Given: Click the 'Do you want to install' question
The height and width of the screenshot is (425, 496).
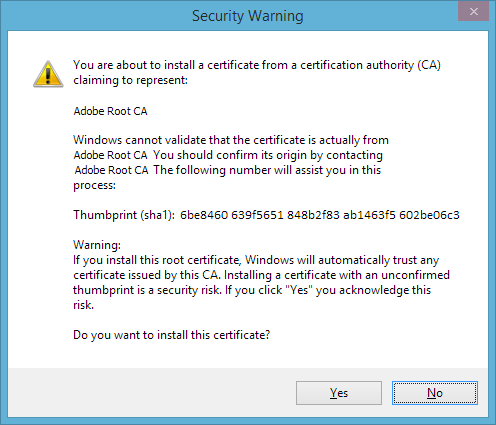Looking at the screenshot, I should point(171,335).
